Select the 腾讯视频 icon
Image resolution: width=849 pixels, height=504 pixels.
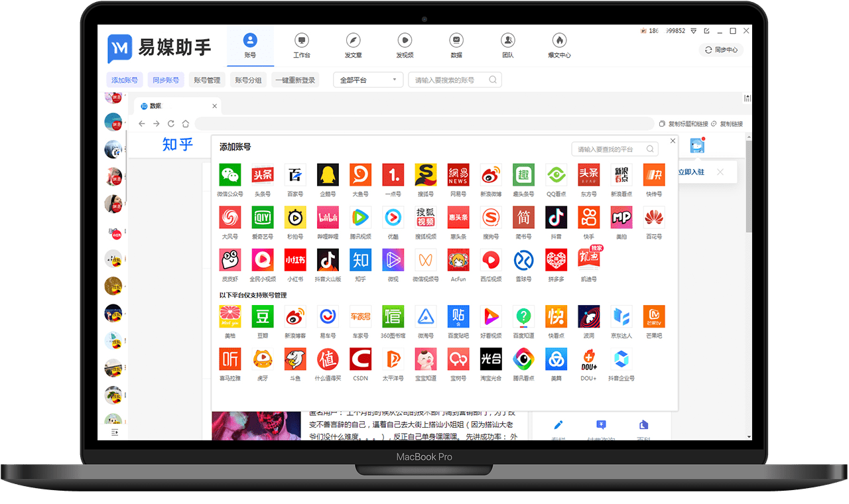(360, 218)
